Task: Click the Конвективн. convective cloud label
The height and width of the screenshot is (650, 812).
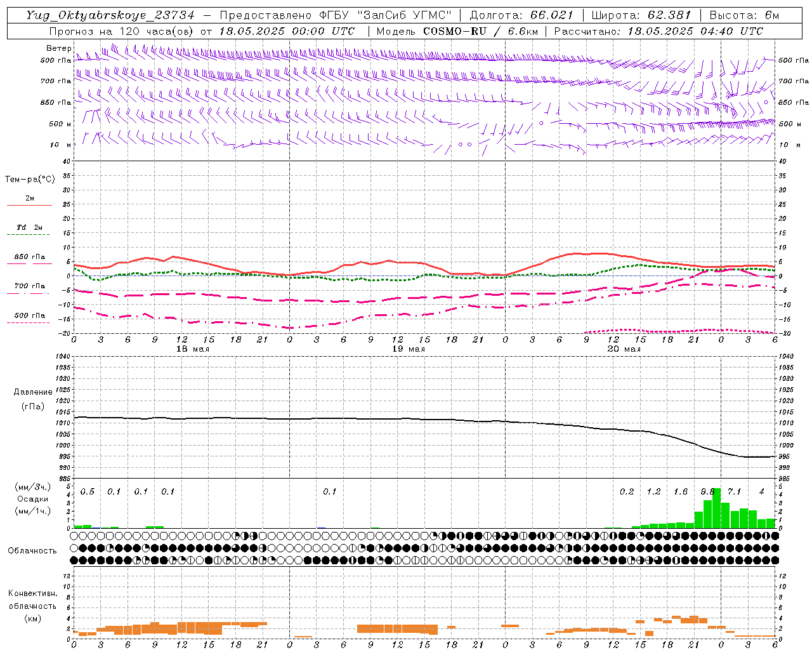Action: click(32, 594)
